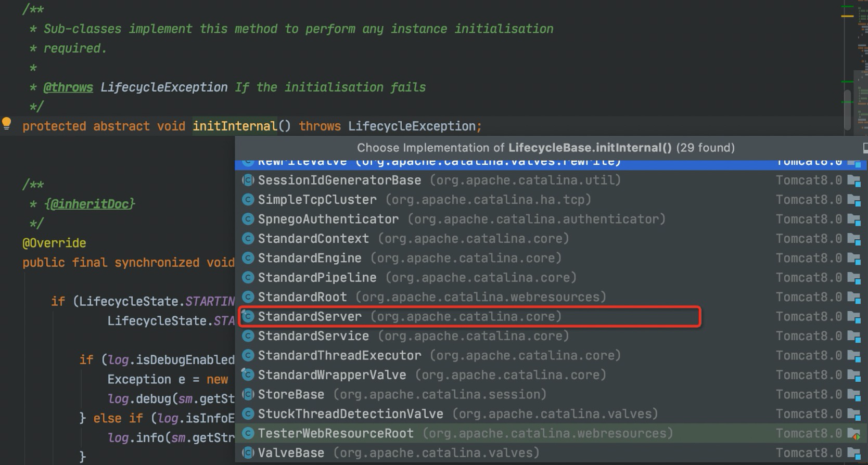Click the class icon beside StuckThreadDetectionValve
The image size is (868, 465).
[x=248, y=414]
